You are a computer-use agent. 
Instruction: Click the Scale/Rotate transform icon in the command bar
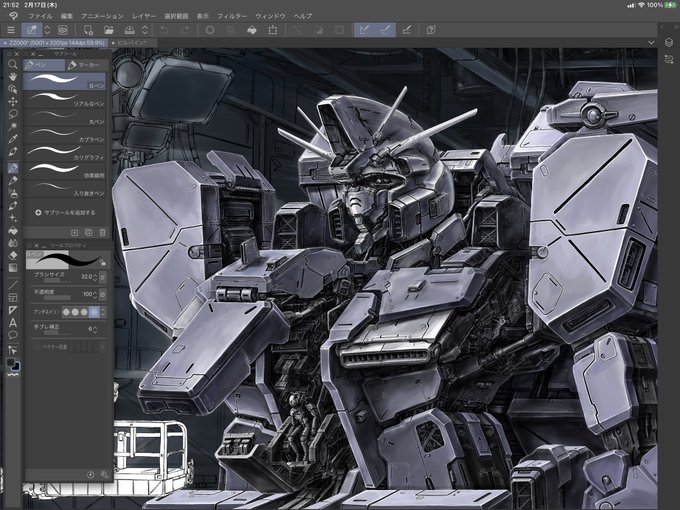[x=272, y=30]
